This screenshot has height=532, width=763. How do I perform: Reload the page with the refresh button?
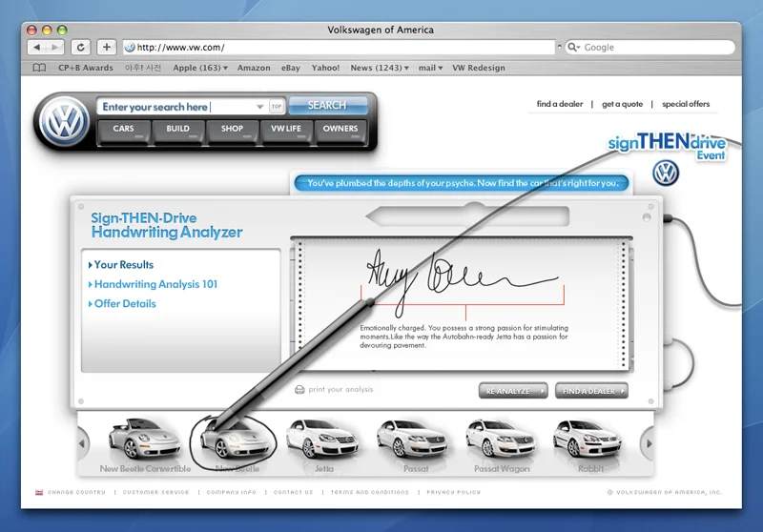[x=81, y=47]
